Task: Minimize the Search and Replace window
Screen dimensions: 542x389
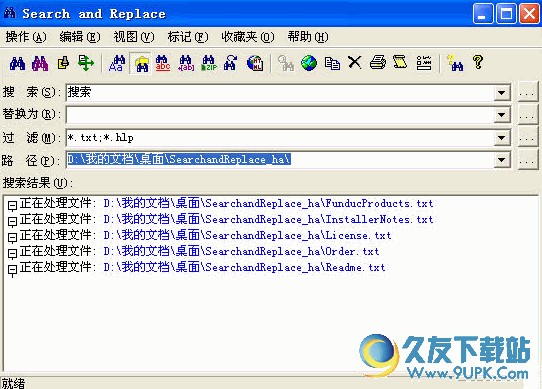Action: (x=483, y=14)
